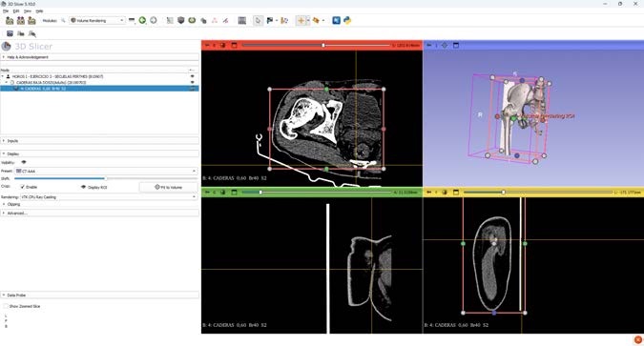Open the Volume Rendering shield toolbar icon
644x346 pixels.
pos(180,20)
